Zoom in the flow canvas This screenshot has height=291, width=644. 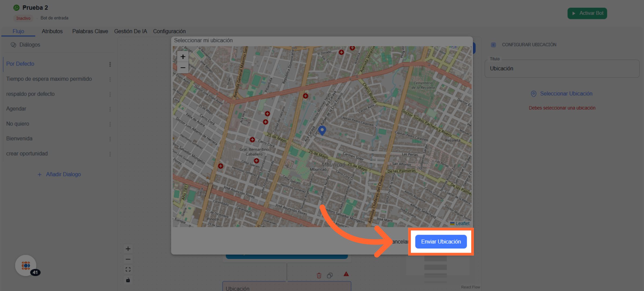click(128, 249)
